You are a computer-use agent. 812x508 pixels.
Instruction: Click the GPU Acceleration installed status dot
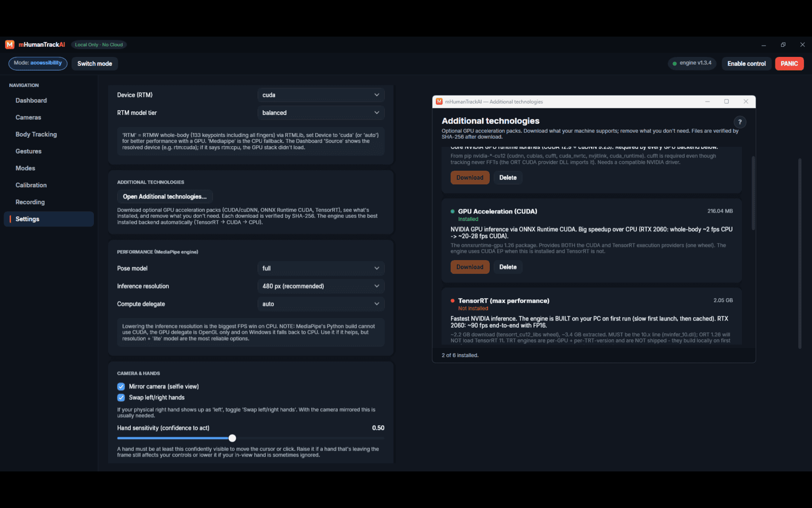(x=453, y=211)
